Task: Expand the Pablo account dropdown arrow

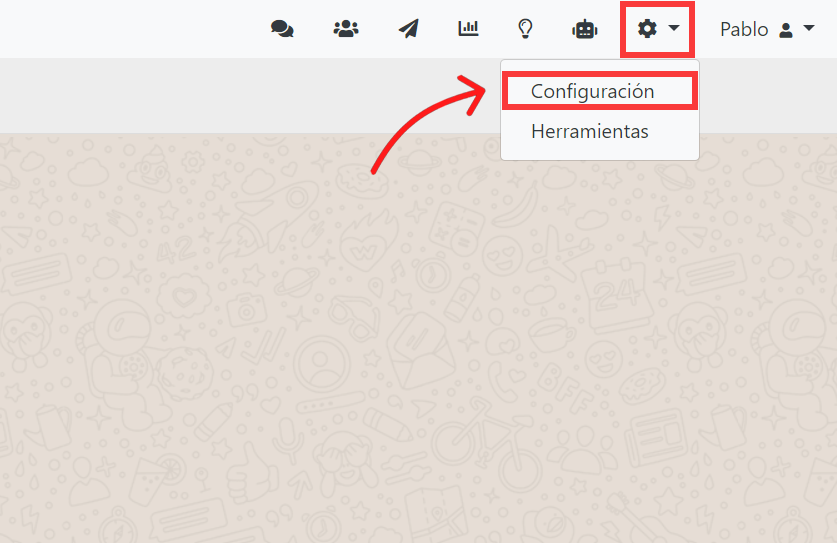Action: 809,29
